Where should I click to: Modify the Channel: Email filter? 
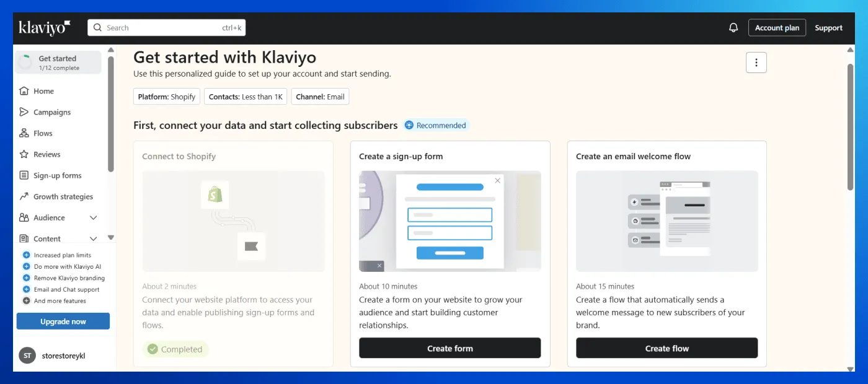click(x=320, y=97)
